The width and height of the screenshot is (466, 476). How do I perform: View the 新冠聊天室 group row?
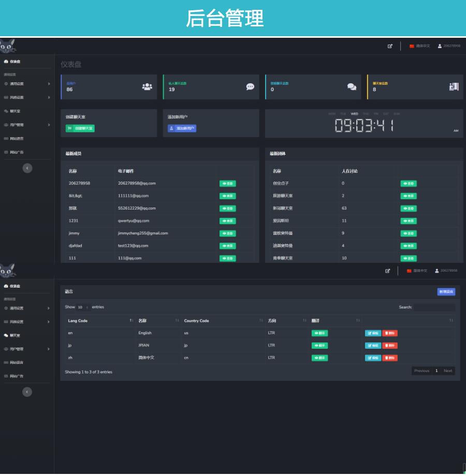pyautogui.click(x=408, y=209)
